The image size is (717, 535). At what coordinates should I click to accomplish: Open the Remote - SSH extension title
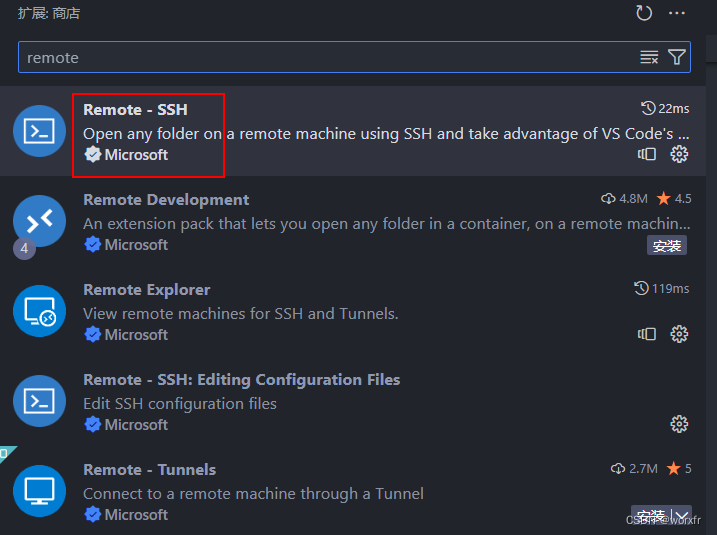(x=135, y=110)
